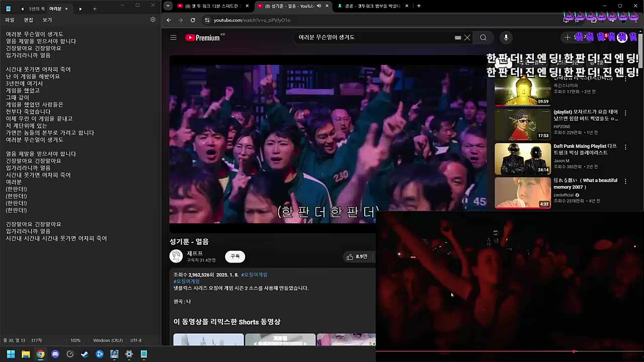This screenshot has width=644, height=362.
Task: Open on-screen keyboard icon in search
Action: pyautogui.click(x=458, y=37)
